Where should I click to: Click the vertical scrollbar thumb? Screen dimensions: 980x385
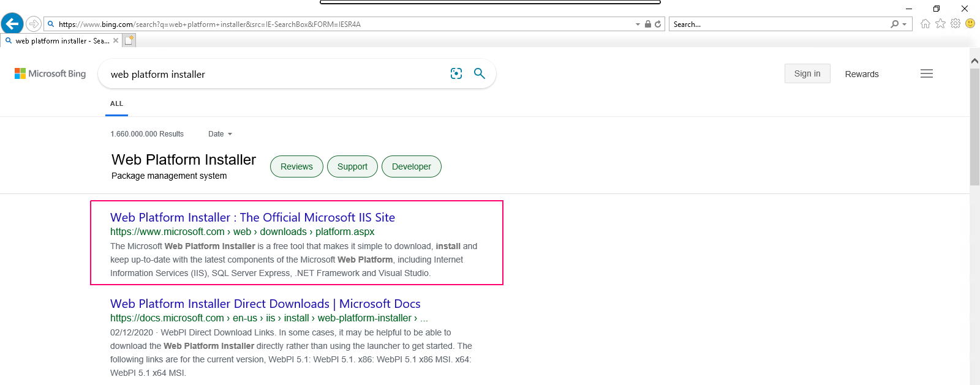click(974, 126)
